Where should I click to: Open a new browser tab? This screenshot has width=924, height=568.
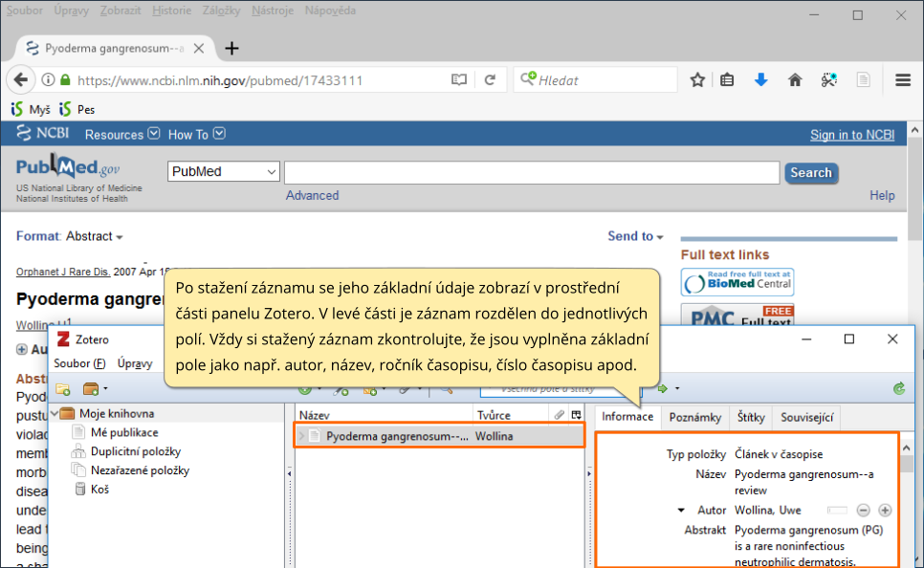(232, 49)
